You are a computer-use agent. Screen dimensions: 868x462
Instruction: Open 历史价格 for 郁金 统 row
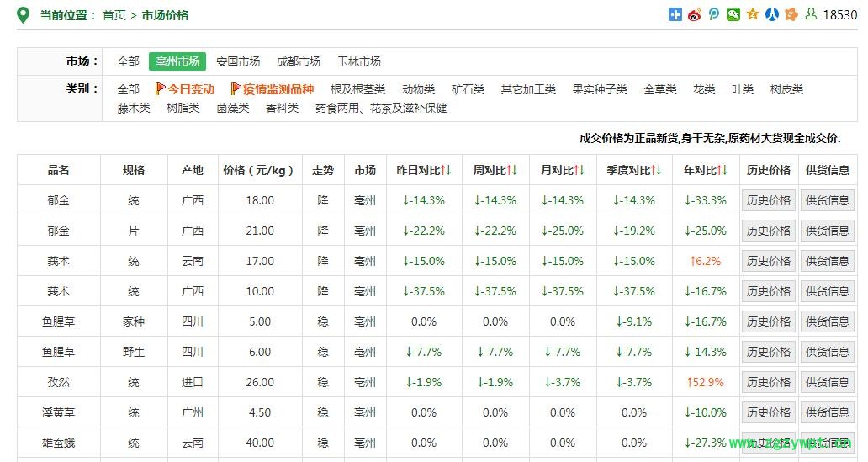tap(769, 200)
